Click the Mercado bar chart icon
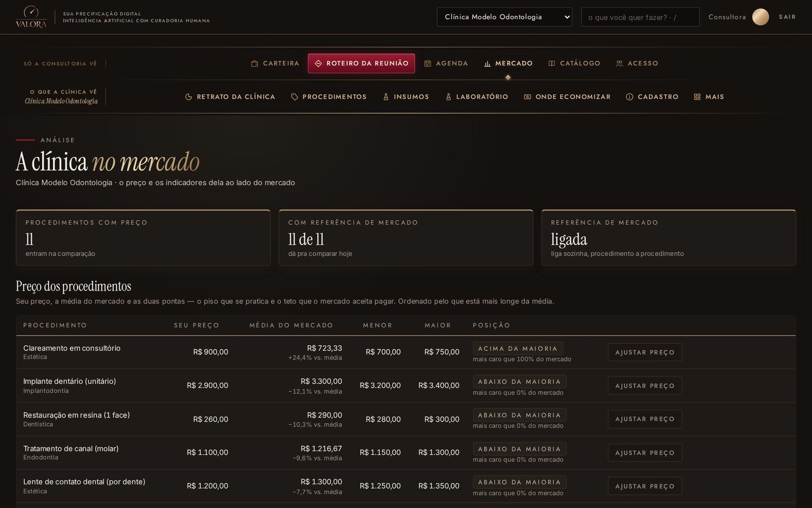The width and height of the screenshot is (812, 508). coord(487,63)
